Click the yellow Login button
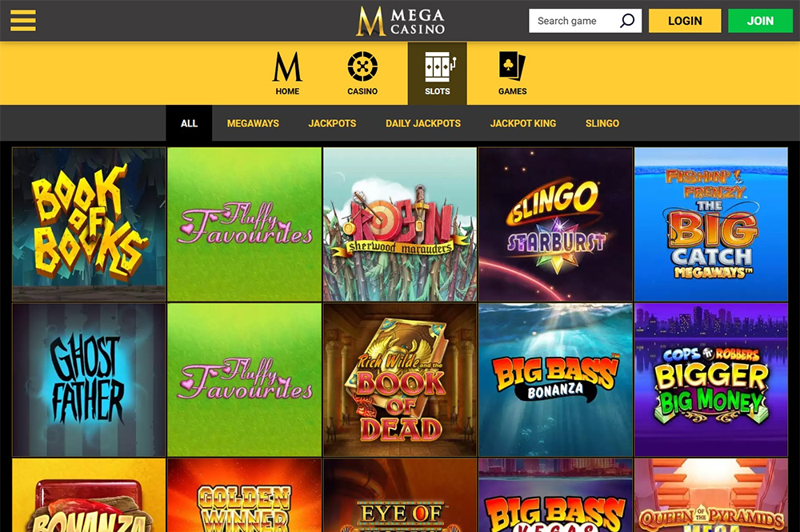This screenshot has width=800, height=532. (685, 21)
